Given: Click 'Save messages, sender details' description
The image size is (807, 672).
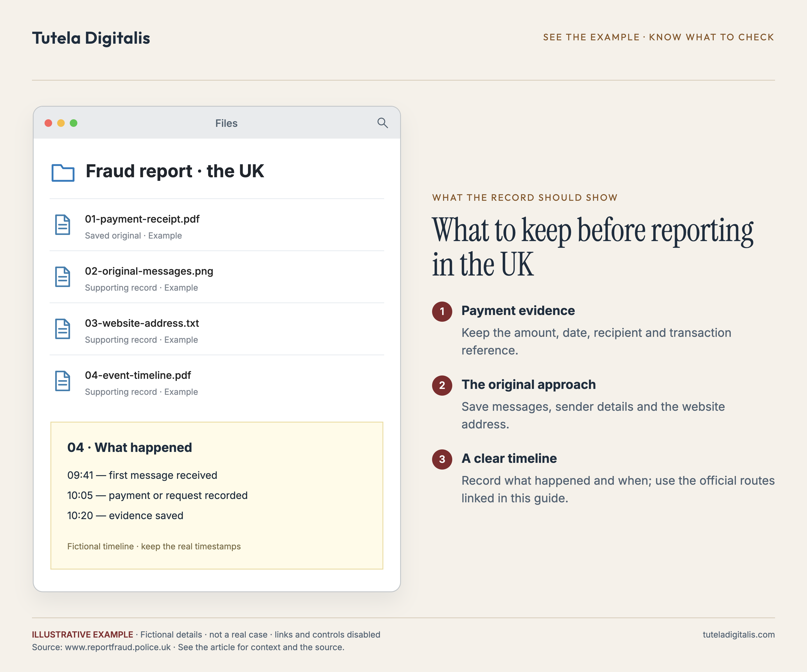Looking at the screenshot, I should (x=593, y=416).
